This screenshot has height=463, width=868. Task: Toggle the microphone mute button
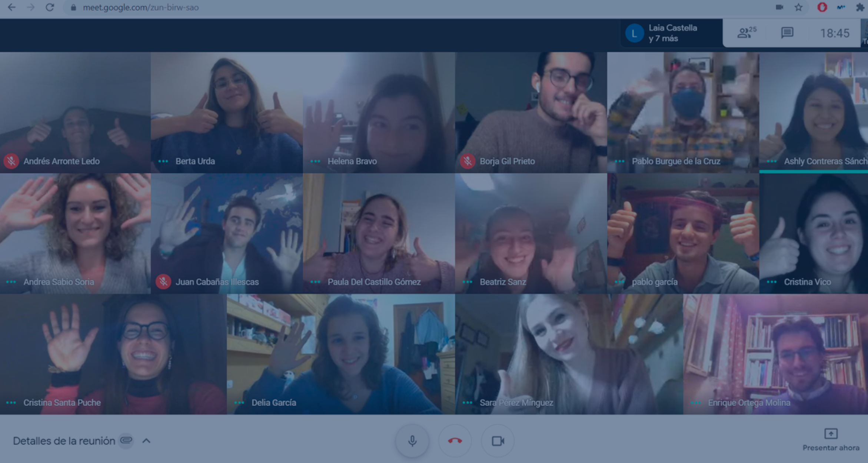pyautogui.click(x=412, y=441)
